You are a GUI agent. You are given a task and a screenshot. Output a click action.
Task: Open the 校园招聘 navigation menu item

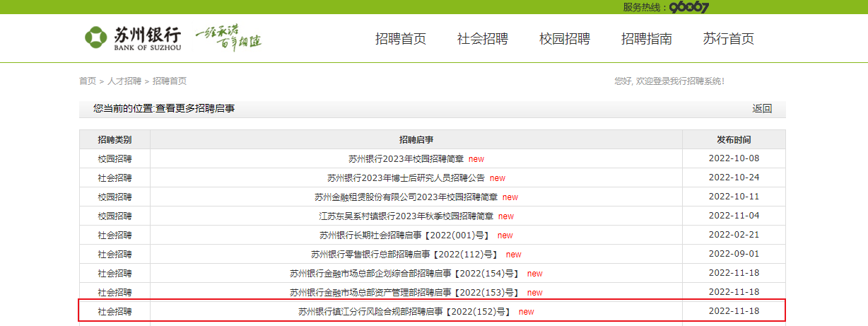click(565, 39)
